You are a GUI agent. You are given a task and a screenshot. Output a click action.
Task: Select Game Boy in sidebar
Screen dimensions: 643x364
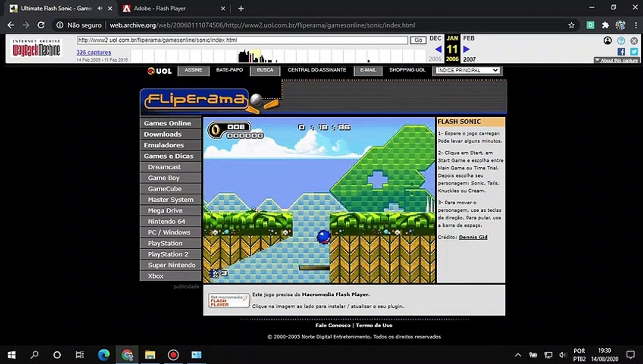click(170, 178)
